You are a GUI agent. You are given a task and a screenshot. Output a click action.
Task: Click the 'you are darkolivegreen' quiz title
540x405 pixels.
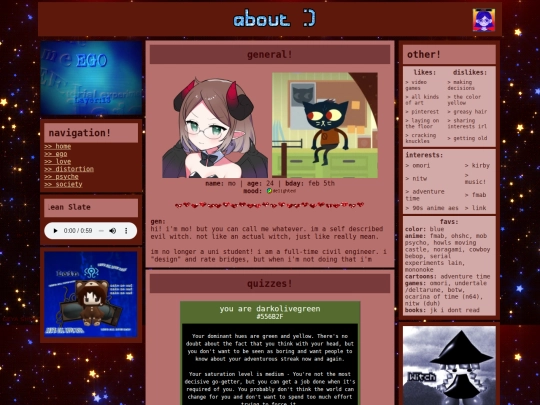(x=270, y=309)
